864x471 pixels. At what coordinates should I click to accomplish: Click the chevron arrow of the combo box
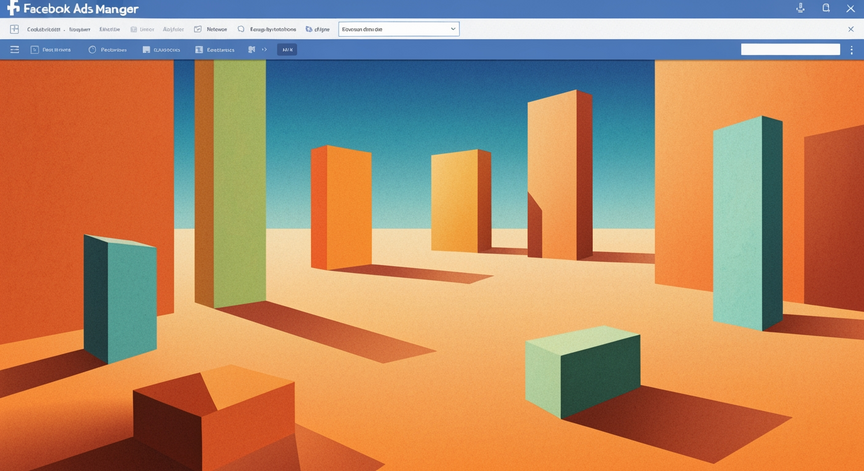453,29
